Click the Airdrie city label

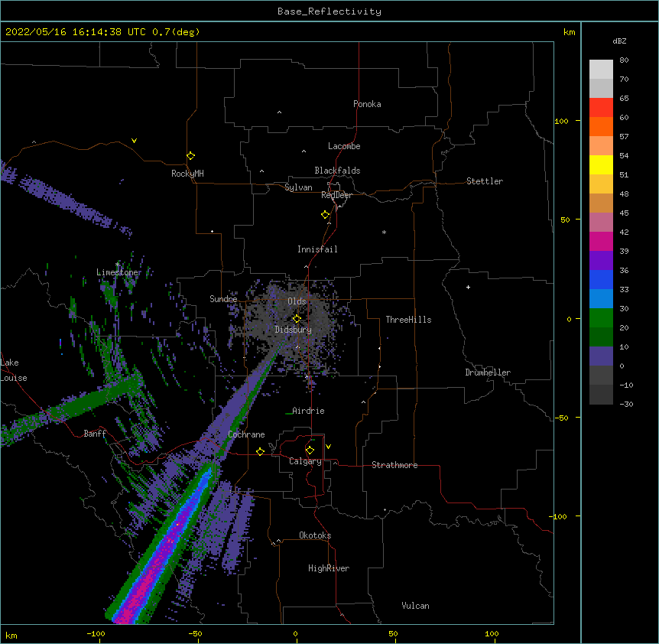coord(308,411)
